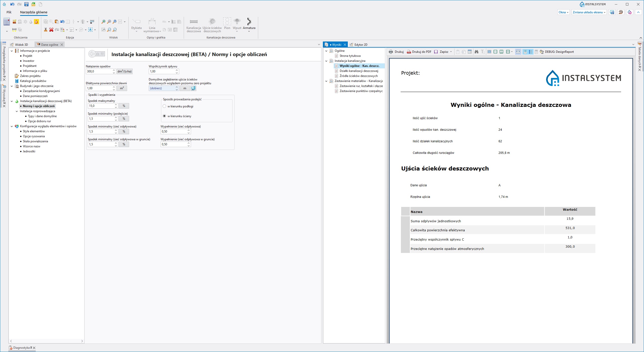
Task: Click the orange droplet calculation icon
Action: coord(36,22)
